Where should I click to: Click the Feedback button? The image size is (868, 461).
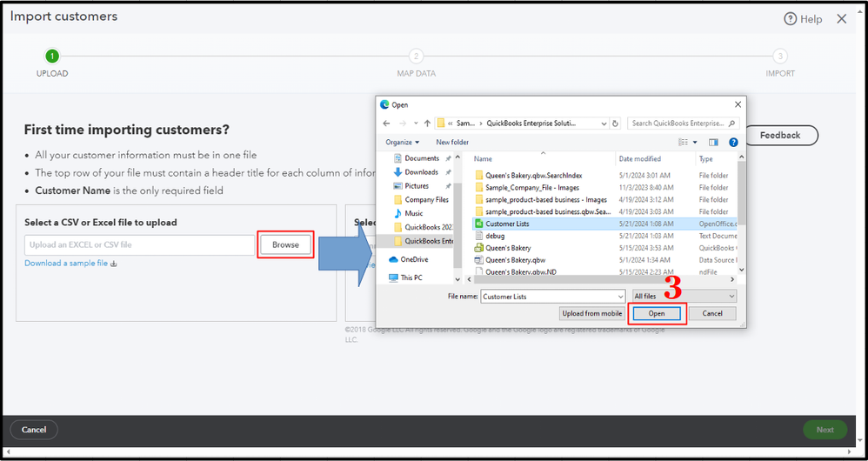click(x=780, y=135)
